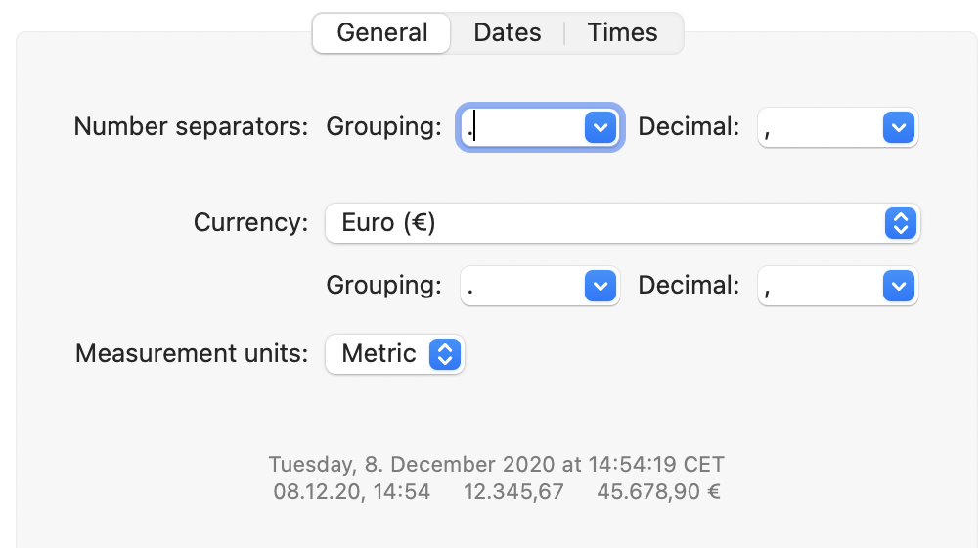Click the sample long date preview text

496,464
